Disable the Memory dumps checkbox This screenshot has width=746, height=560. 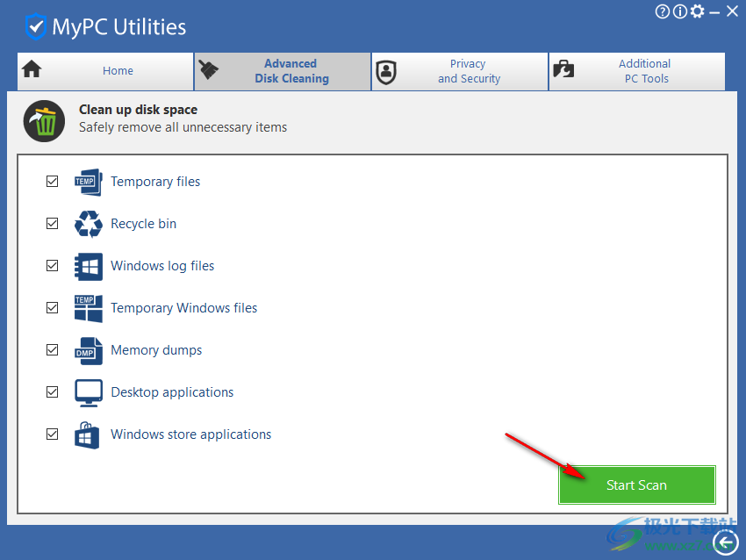click(53, 349)
